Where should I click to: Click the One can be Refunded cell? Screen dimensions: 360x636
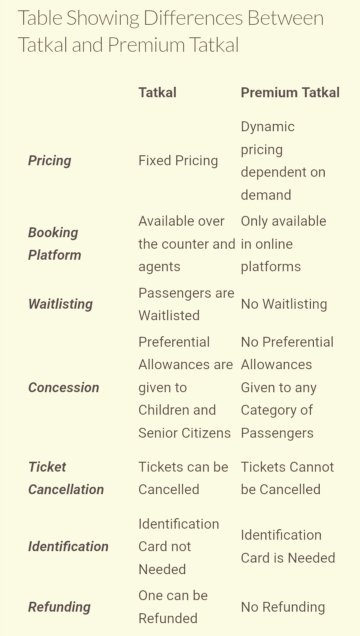[x=173, y=607]
